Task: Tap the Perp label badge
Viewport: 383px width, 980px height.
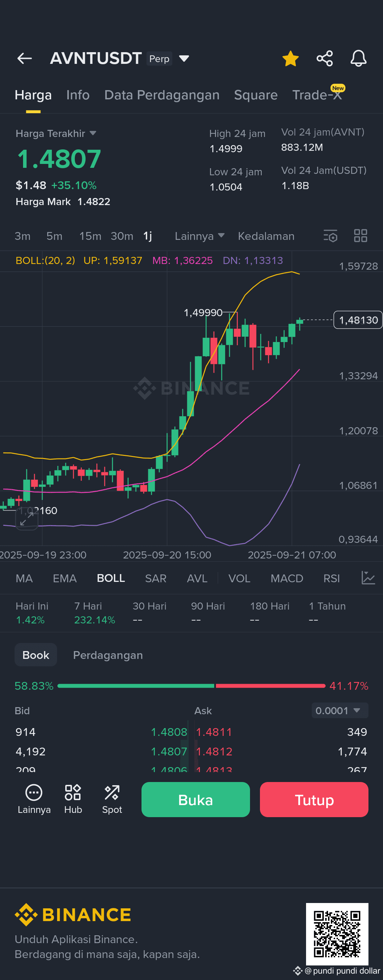Action: (159, 59)
